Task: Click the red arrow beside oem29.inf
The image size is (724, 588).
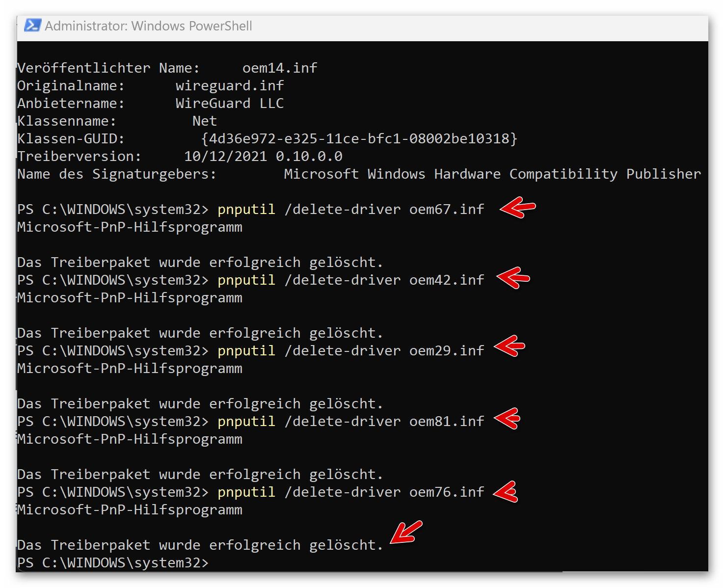Action: (x=509, y=347)
